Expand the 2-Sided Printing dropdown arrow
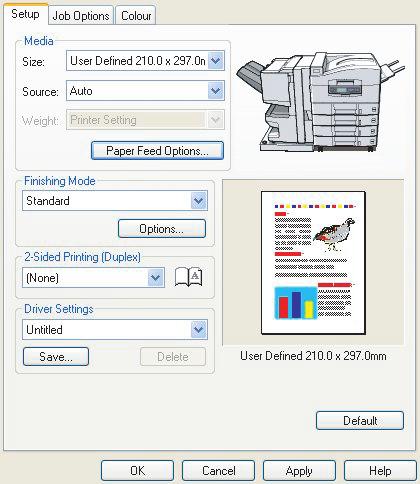The width and height of the screenshot is (420, 484). (155, 278)
